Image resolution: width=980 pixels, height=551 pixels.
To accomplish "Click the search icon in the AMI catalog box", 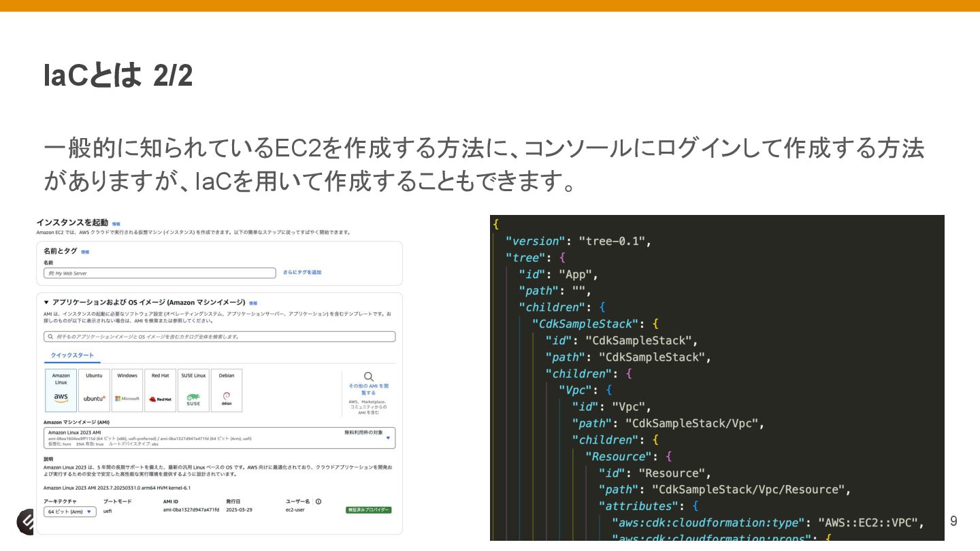I will (x=50, y=337).
